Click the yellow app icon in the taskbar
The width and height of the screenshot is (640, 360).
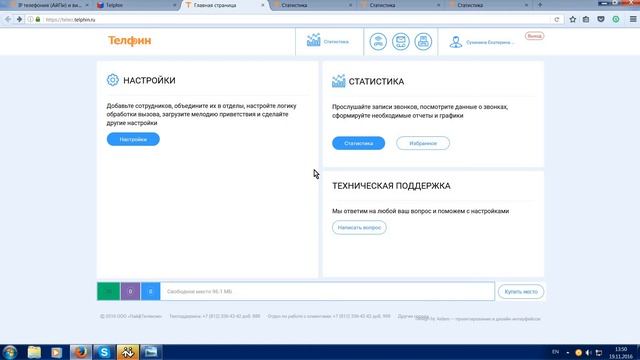[128, 352]
